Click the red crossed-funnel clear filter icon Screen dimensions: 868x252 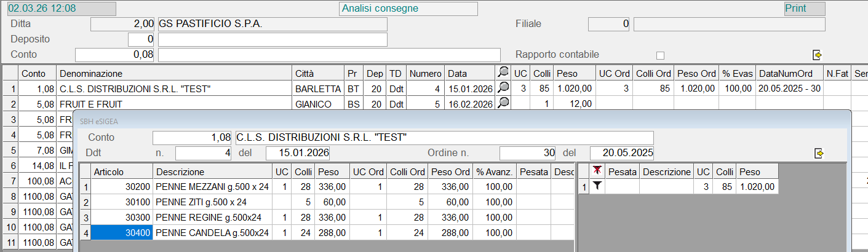click(597, 171)
